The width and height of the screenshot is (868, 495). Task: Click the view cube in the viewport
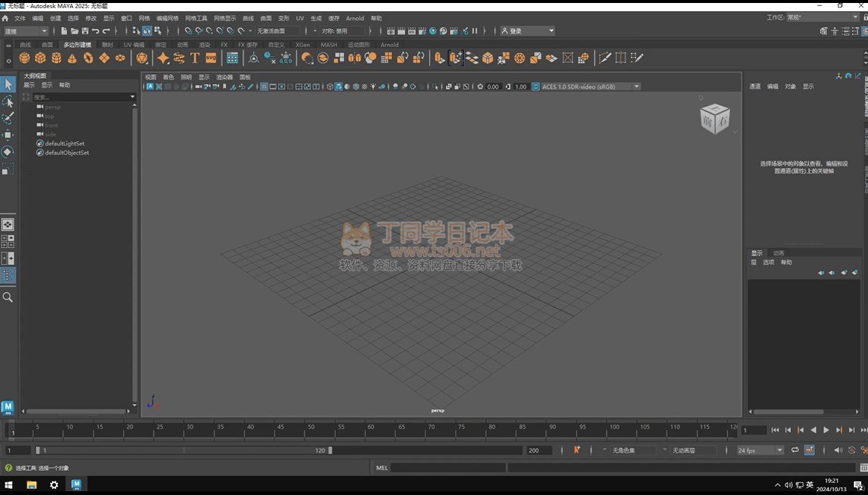(714, 119)
